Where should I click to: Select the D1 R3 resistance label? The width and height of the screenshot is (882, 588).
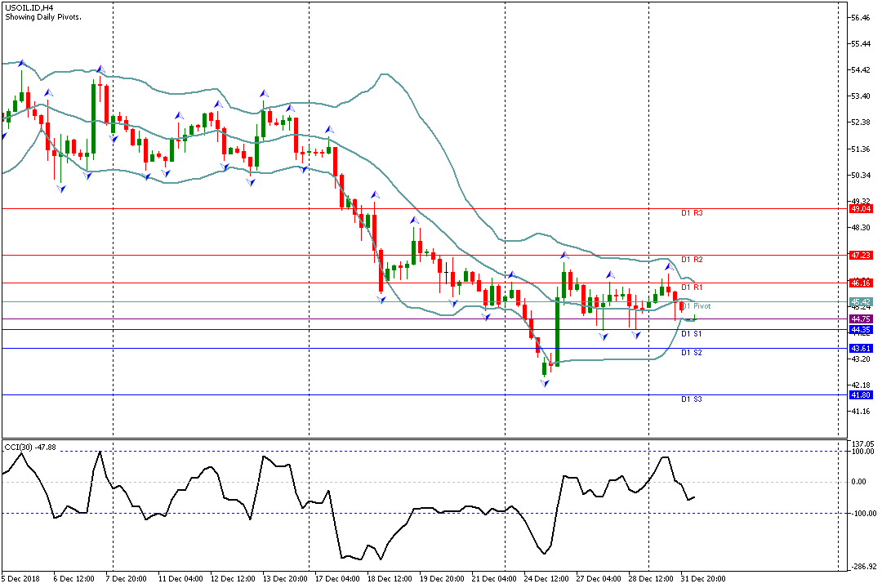point(692,213)
